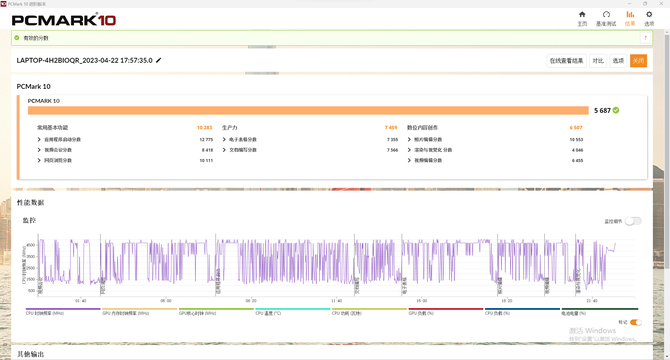
Task: Click the 选项 button next to 关闭
Action: point(618,61)
